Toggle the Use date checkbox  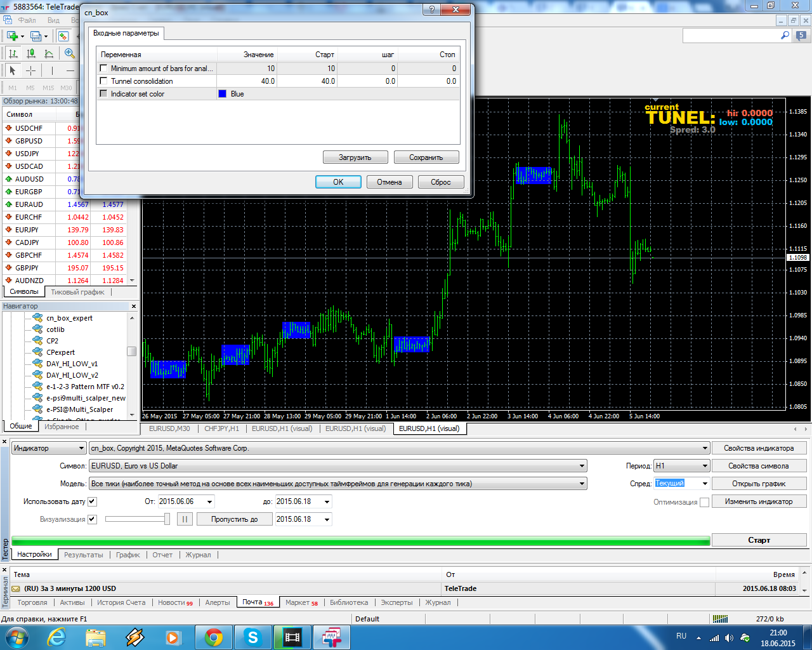pos(92,501)
